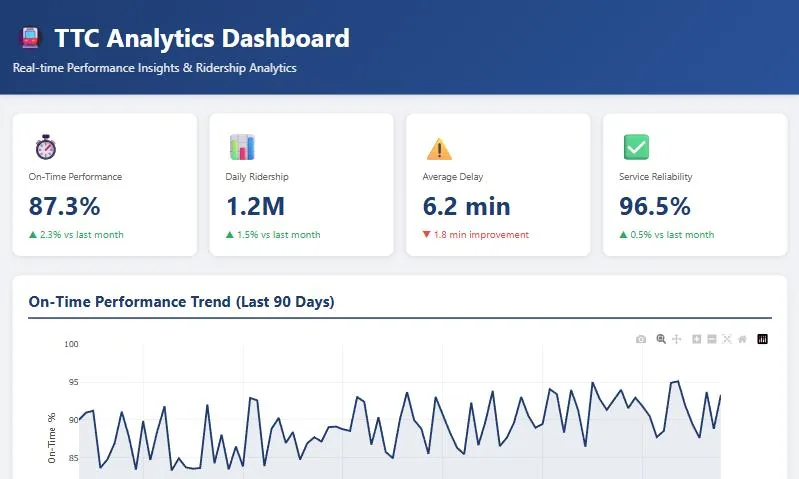This screenshot has height=479, width=799.
Task: Select the pan crosshair tool in the chart toolbar
Action: point(677,339)
